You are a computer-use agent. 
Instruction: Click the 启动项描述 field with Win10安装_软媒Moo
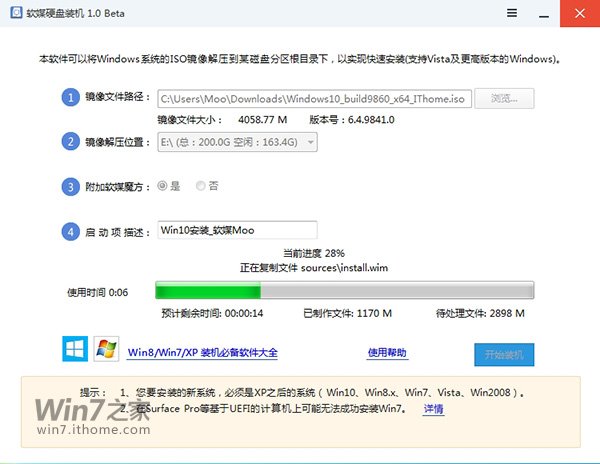(237, 230)
